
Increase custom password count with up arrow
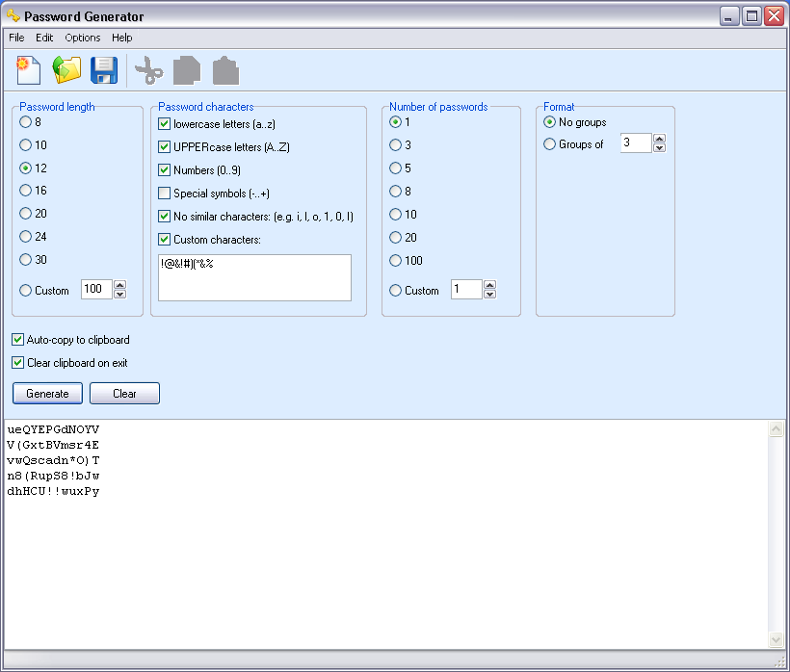tap(489, 285)
